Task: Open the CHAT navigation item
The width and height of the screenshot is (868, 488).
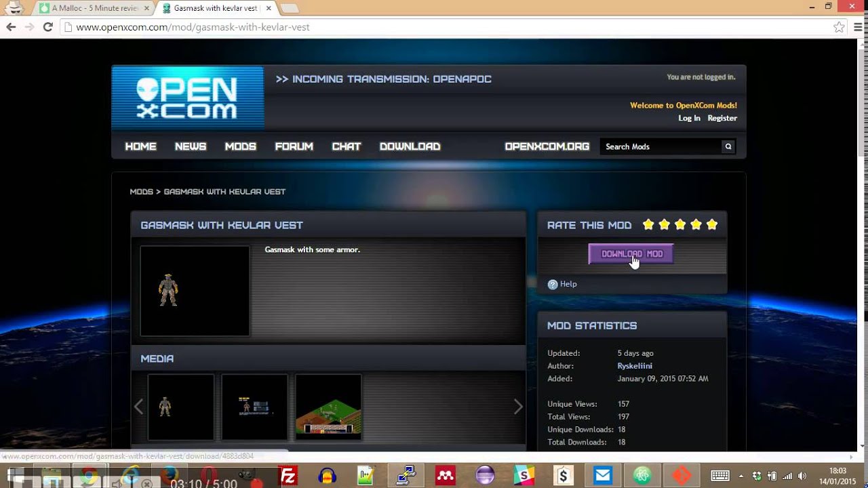Action: 347,146
